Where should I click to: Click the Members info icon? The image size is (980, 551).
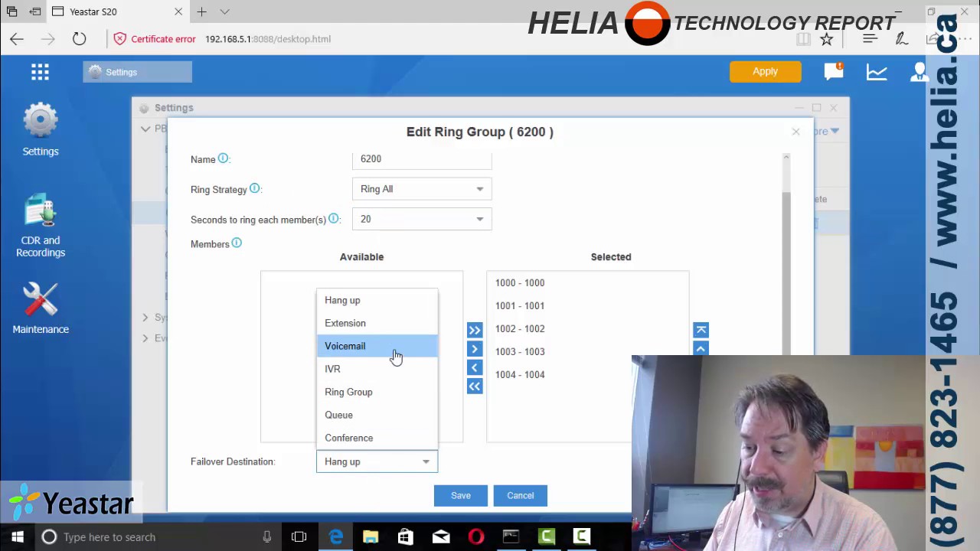tap(237, 243)
